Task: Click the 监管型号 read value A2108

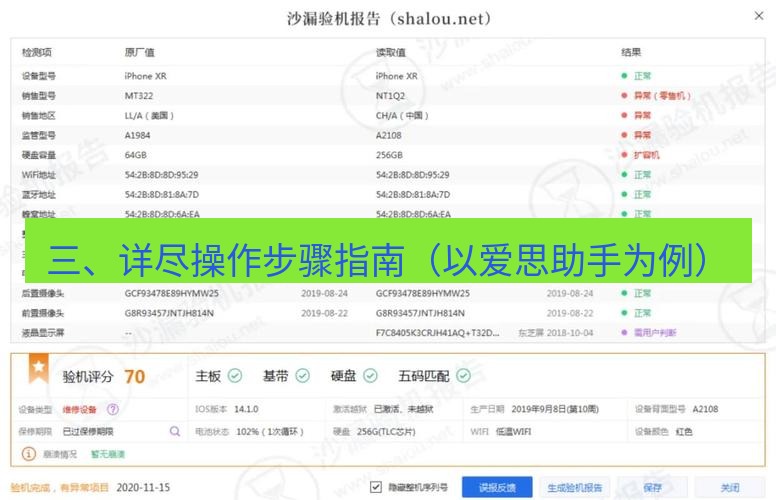Action: (388, 135)
